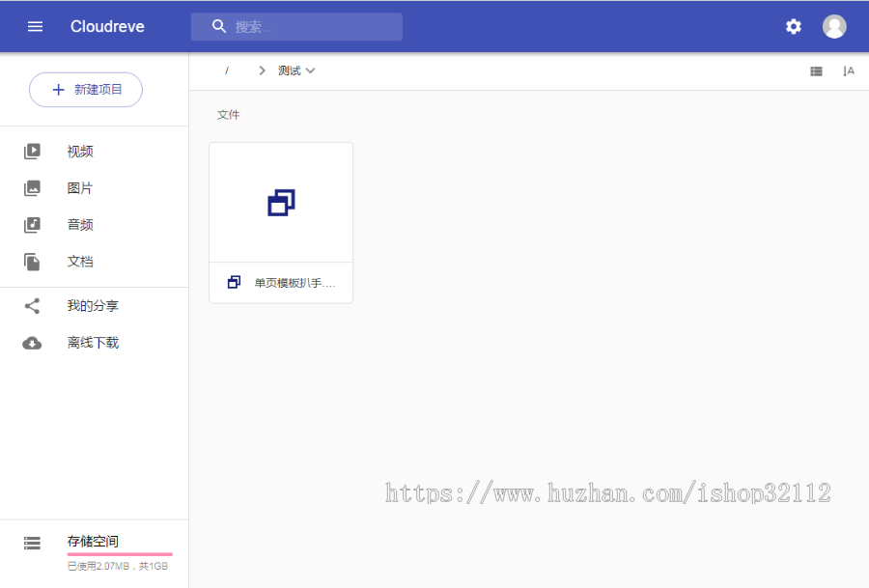Click the 存储空间 label
This screenshot has width=869, height=588.
[x=93, y=542]
